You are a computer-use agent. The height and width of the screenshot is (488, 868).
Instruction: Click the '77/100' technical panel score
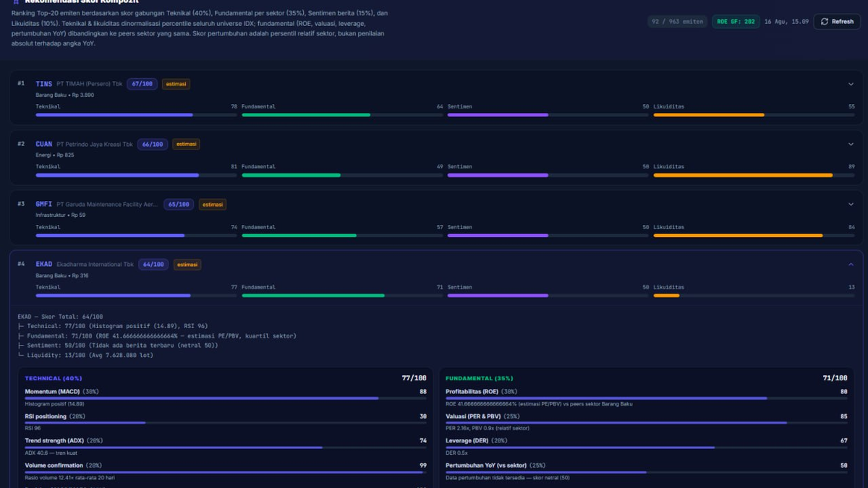pos(414,378)
